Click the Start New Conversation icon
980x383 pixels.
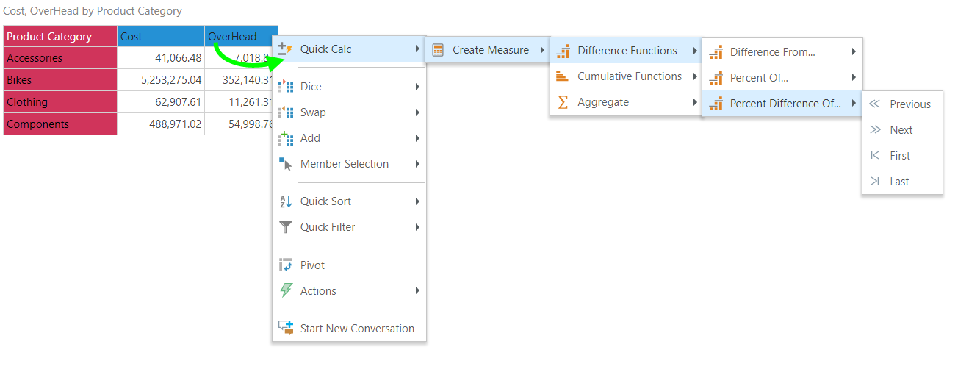(x=286, y=329)
